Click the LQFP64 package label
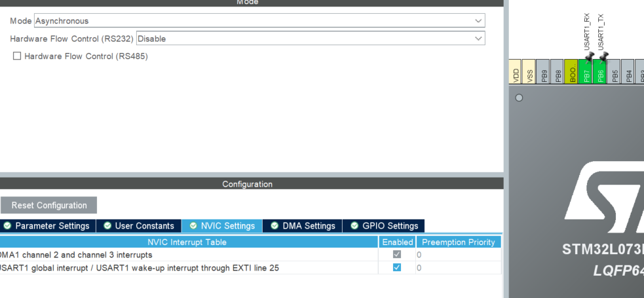The image size is (644, 298). (x=618, y=271)
